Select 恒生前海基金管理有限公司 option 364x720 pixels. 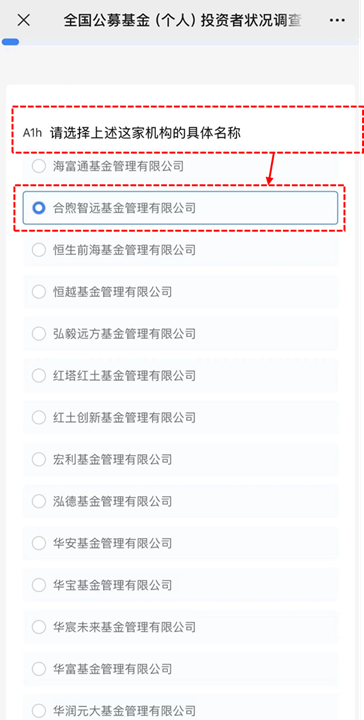[180, 250]
